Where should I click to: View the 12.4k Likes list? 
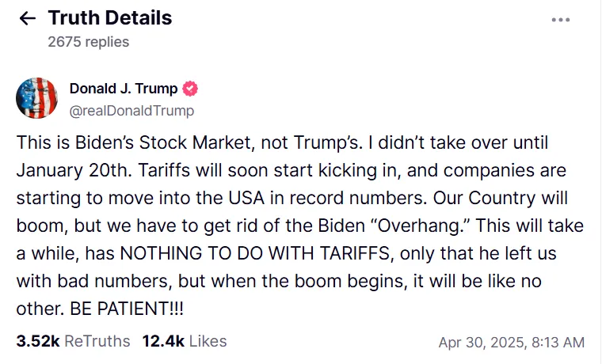point(185,341)
